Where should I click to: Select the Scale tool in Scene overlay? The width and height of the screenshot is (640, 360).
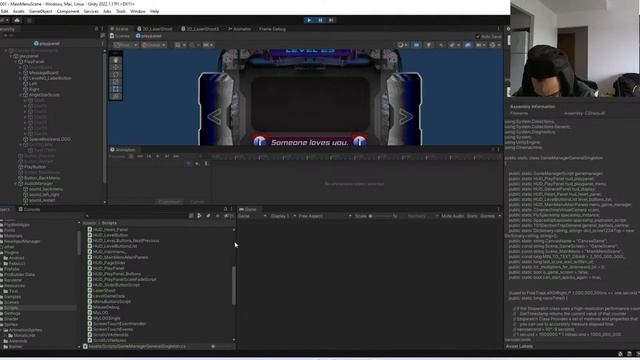tap(116, 82)
